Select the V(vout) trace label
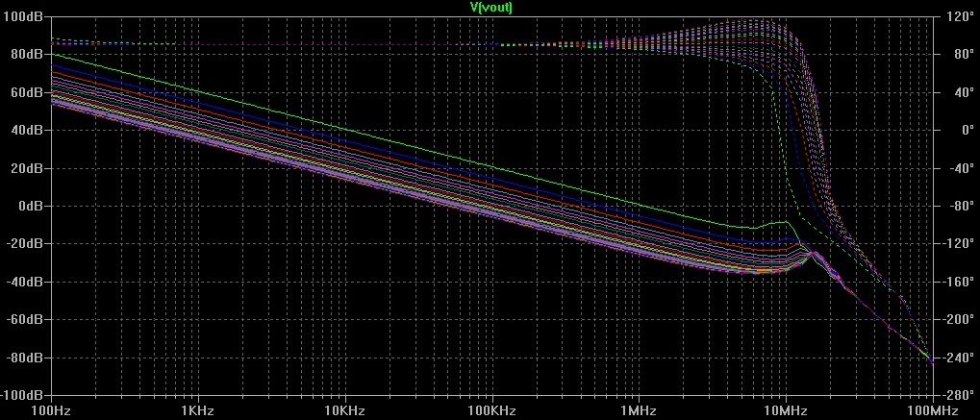The image size is (980, 420). [491, 8]
